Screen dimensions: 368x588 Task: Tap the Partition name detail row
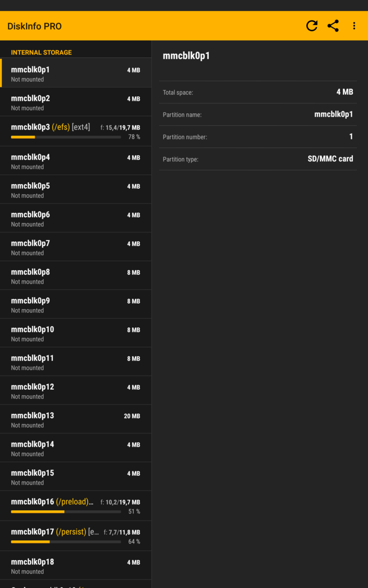pyautogui.click(x=258, y=114)
